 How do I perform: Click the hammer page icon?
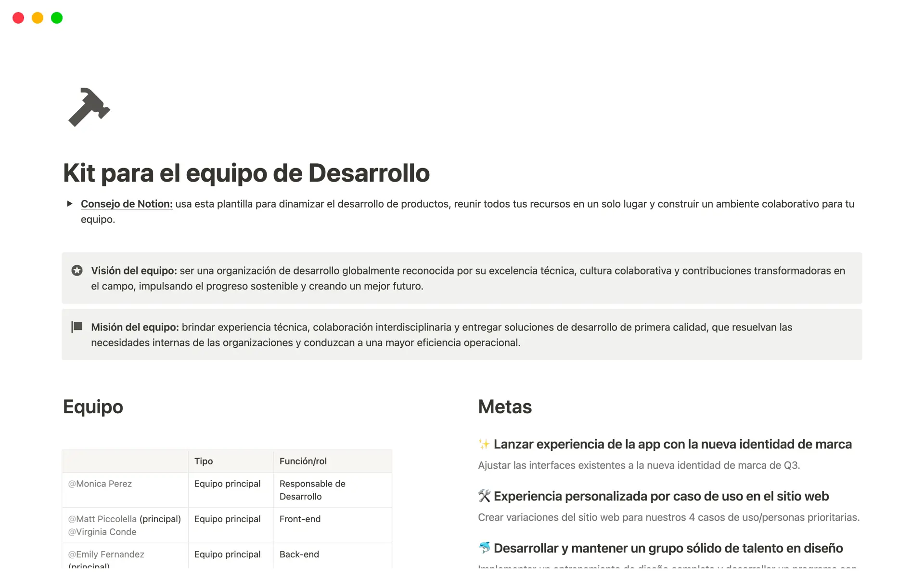89,107
